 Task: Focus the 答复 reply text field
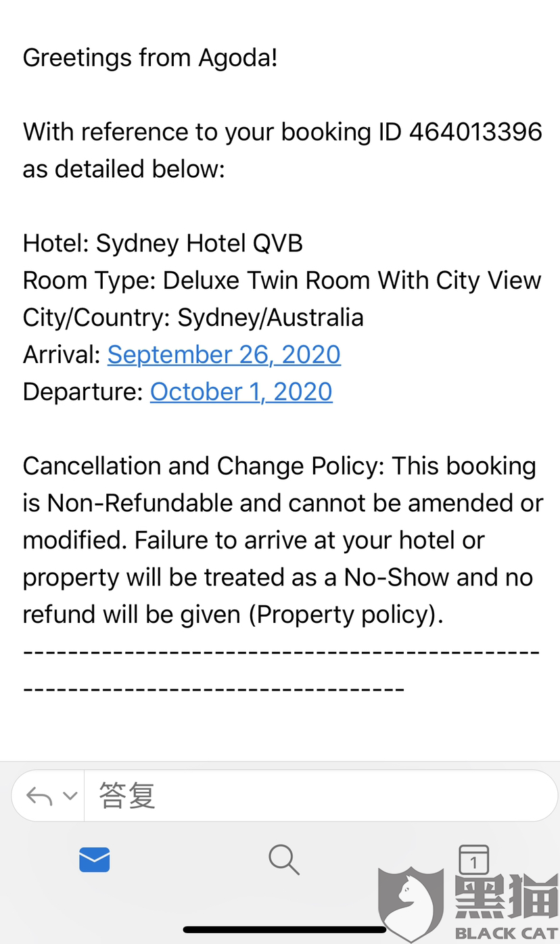pyautogui.click(x=318, y=796)
